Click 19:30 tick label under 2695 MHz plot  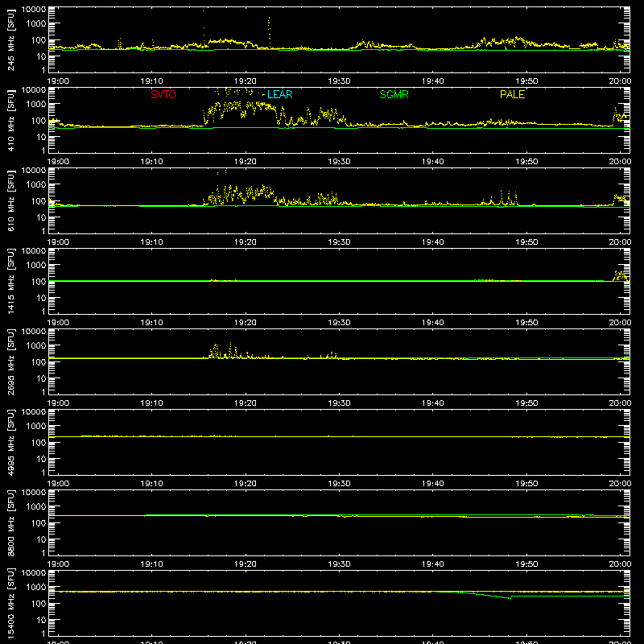[339, 403]
